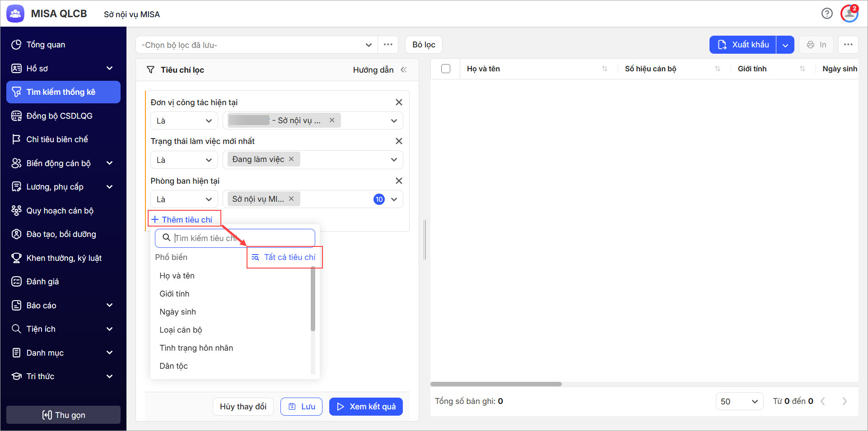Click the horizontal table scrollbar
This screenshot has height=431, width=868.
(496, 384)
